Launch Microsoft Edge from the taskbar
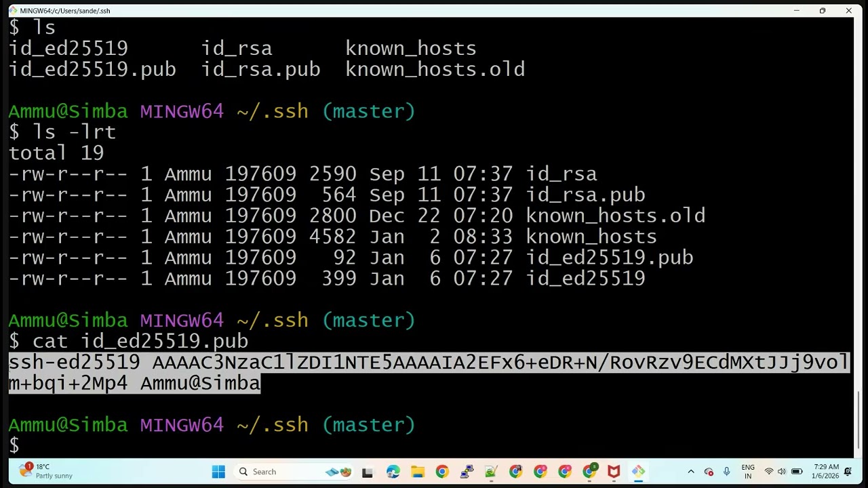Screen dimensions: 868x488 pyautogui.click(x=393, y=472)
